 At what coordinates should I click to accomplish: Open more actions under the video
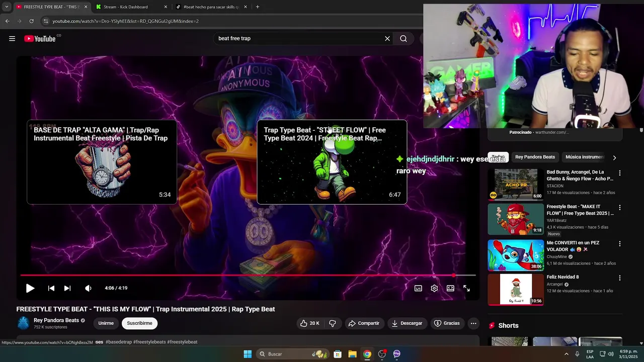tap(473, 323)
